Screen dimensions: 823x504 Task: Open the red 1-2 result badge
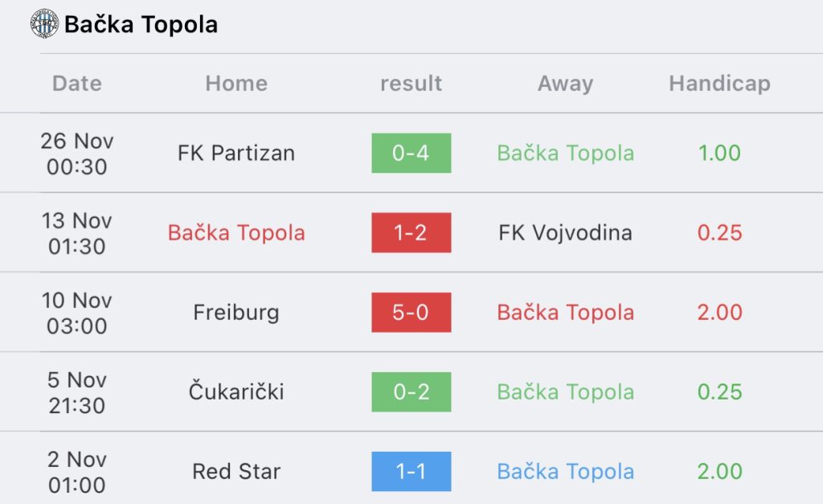(411, 232)
